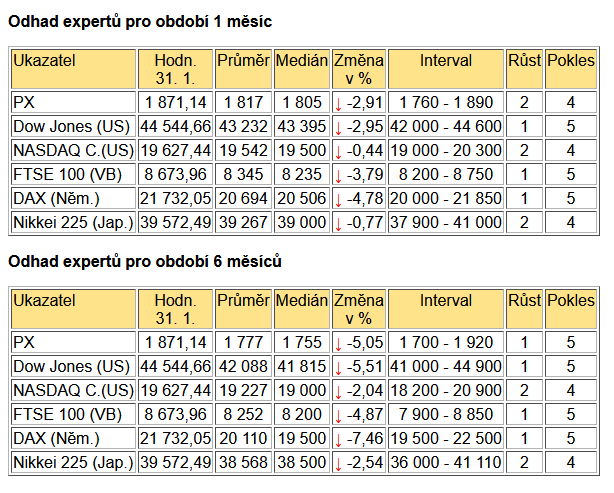The height and width of the screenshot is (493, 614).
Task: Click red arrow beside -0,77 Nikkei change
Action: click(338, 224)
